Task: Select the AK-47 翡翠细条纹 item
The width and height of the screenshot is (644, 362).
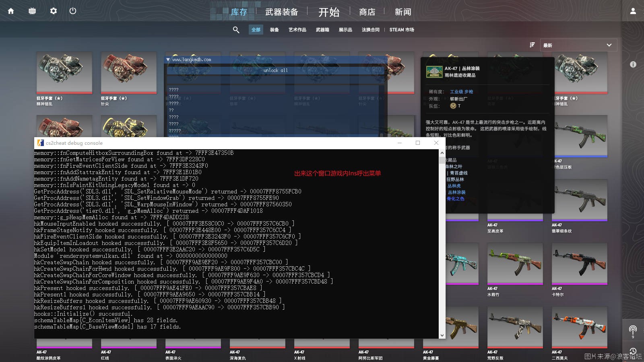Action: (x=580, y=206)
